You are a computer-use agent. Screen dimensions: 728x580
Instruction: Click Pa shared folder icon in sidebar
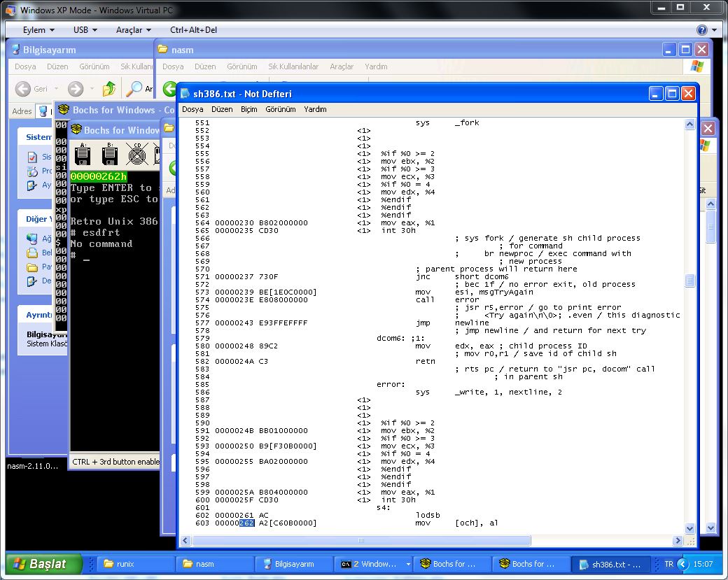pyautogui.click(x=32, y=267)
